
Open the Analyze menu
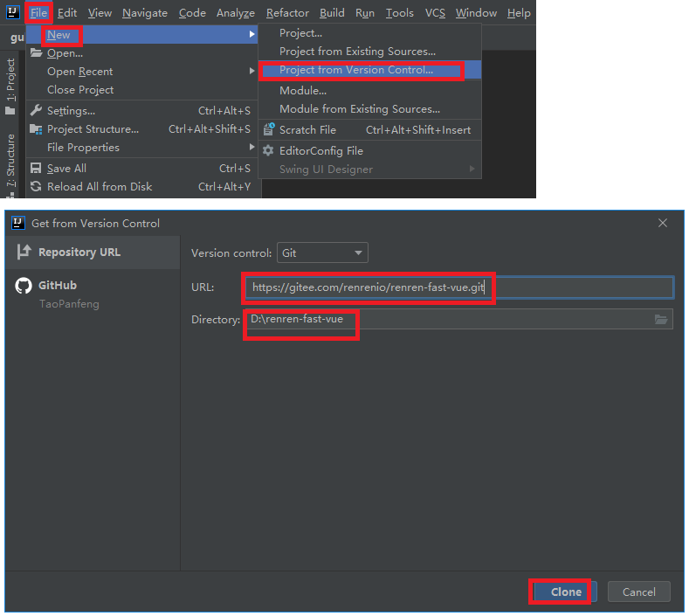point(236,13)
